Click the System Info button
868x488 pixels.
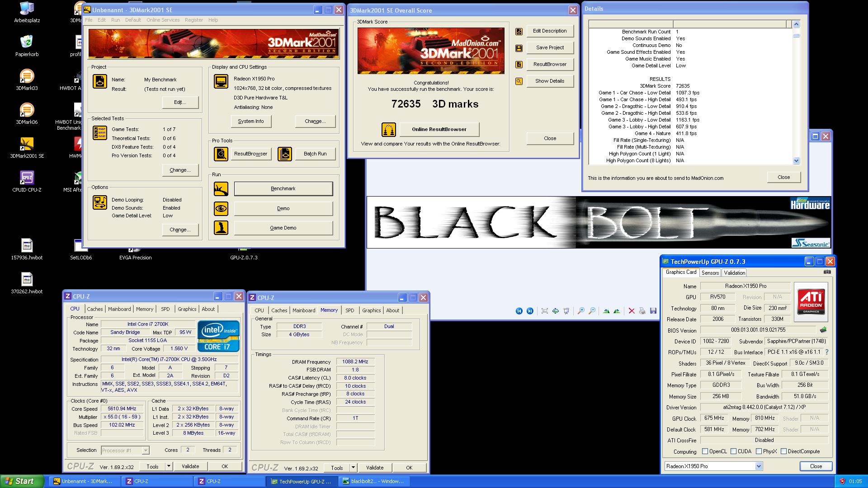point(251,121)
